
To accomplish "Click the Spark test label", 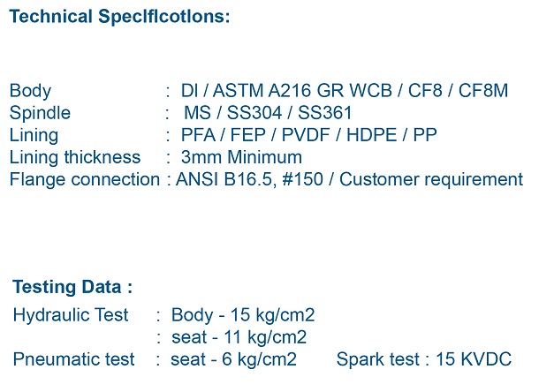I will click(378, 359).
